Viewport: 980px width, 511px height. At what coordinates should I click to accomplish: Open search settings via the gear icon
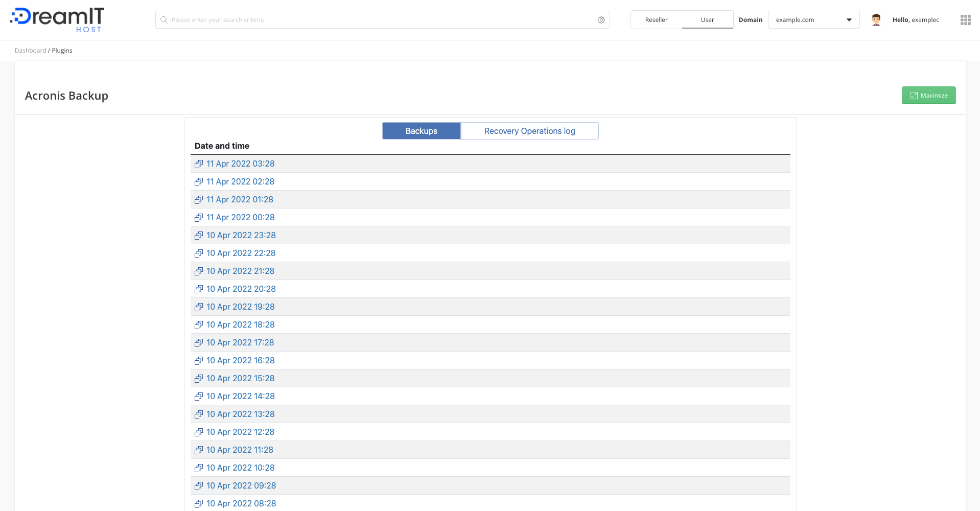point(601,19)
